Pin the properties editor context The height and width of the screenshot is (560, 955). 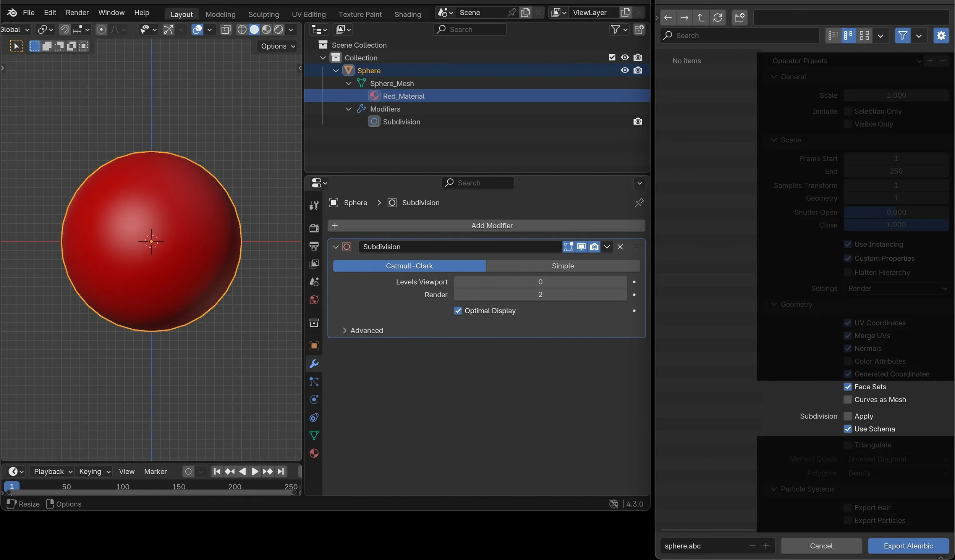639,203
